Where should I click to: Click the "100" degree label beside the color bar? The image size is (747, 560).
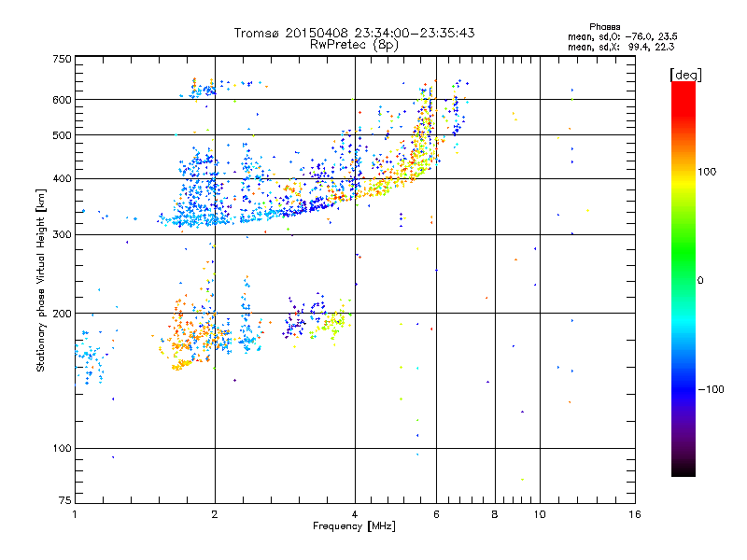pos(707,172)
